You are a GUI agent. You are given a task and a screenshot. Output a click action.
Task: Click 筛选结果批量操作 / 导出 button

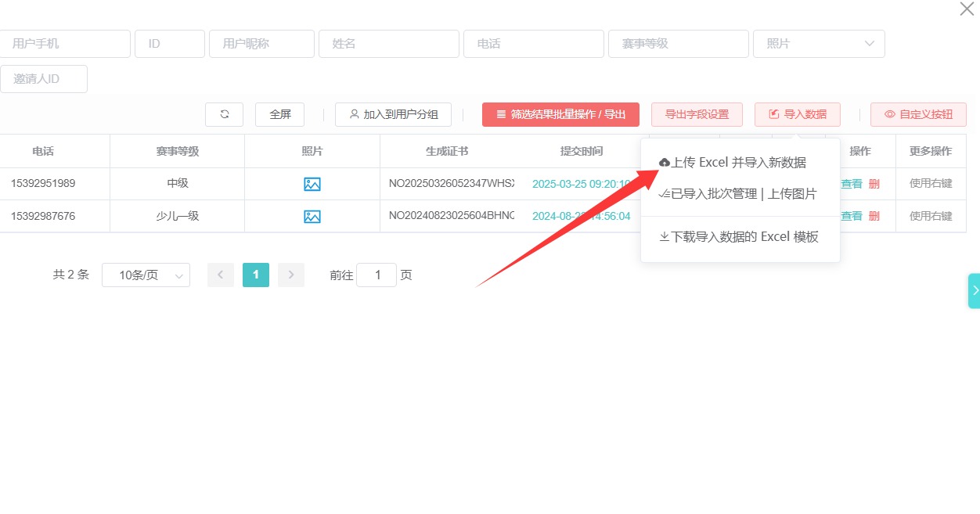click(x=560, y=114)
